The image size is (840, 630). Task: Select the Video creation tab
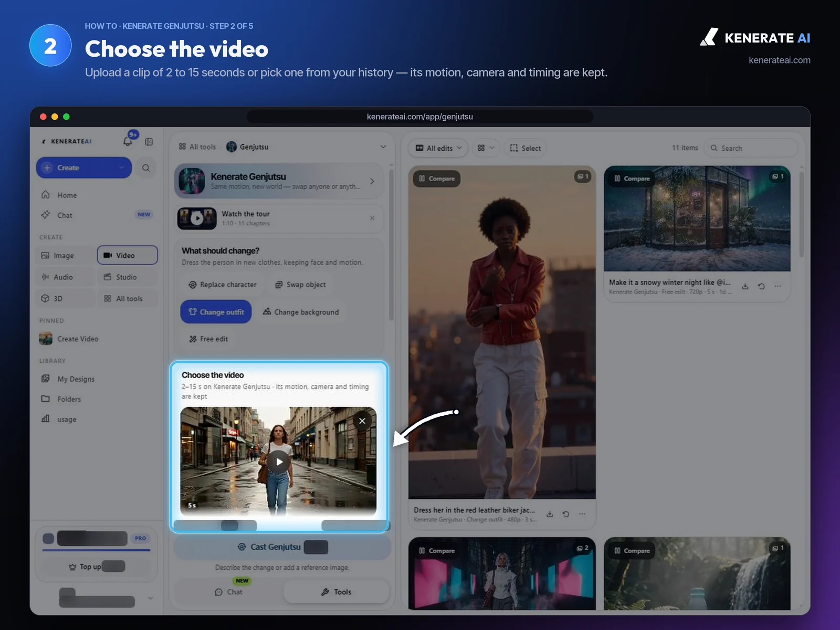tap(127, 256)
